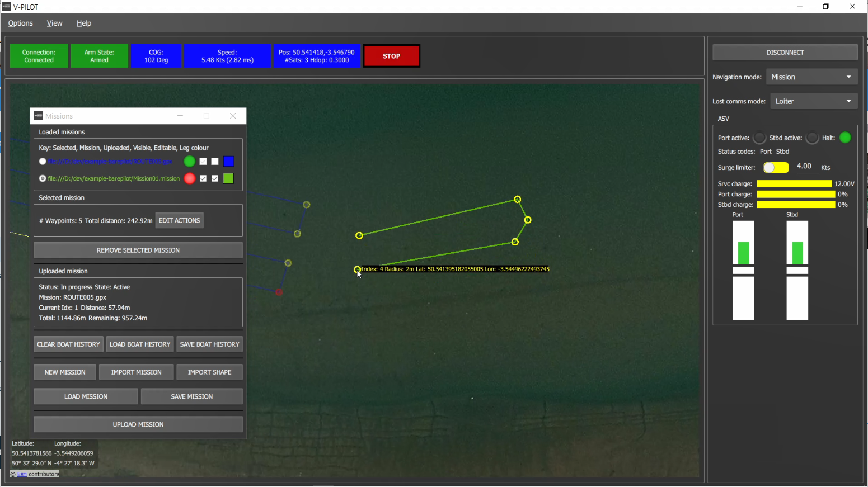
Task: Click the red status indicator beside Mission01.mission
Action: tap(189, 178)
